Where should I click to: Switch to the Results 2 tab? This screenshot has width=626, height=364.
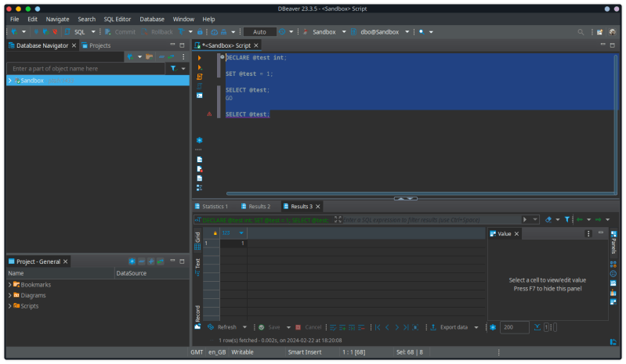(x=256, y=207)
